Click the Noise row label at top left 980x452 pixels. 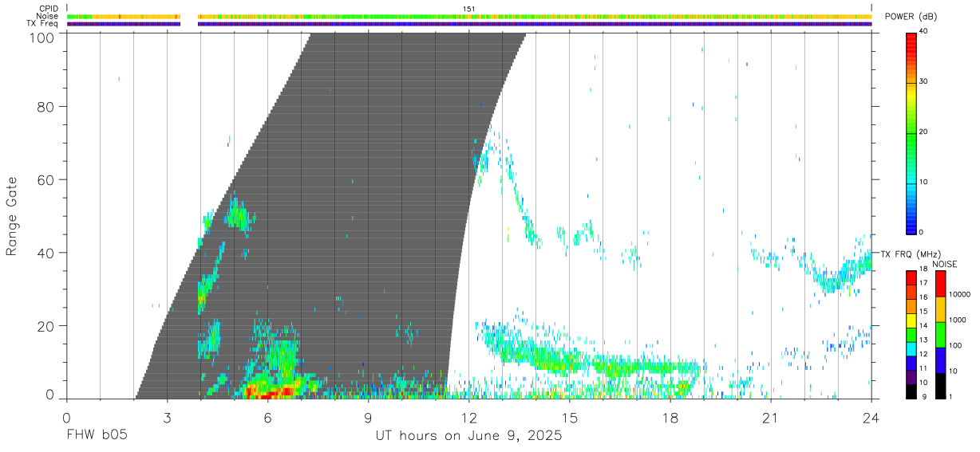[48, 16]
